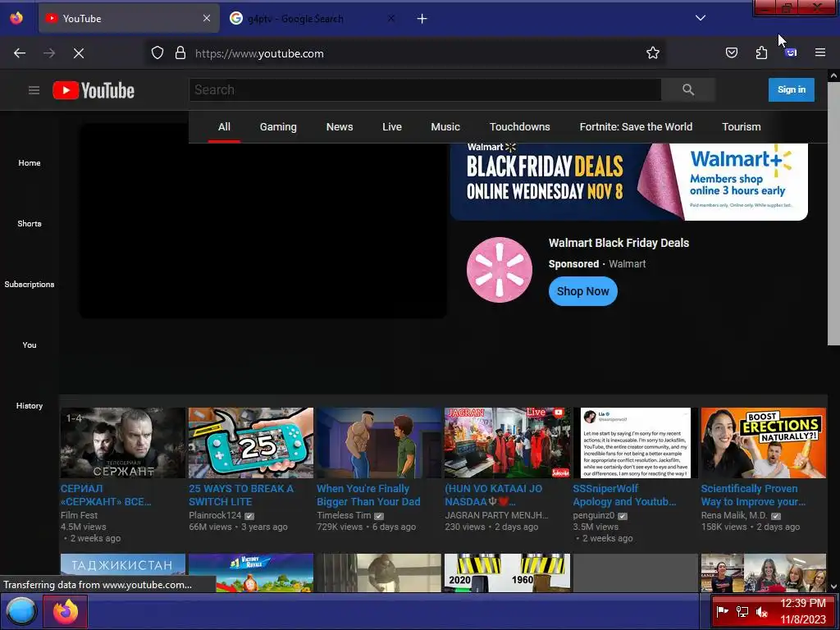
Task: Go to Home in sidebar
Action: [30, 163]
